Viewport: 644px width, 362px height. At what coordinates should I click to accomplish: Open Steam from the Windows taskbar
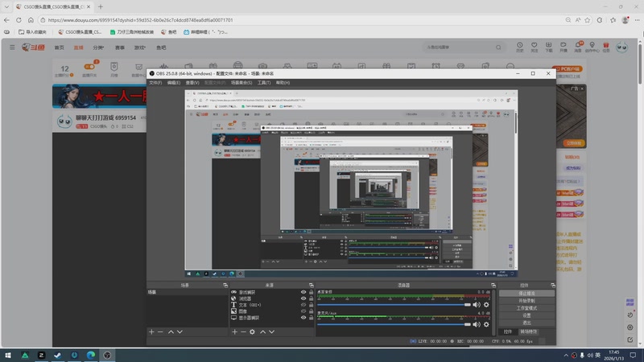pos(57,355)
